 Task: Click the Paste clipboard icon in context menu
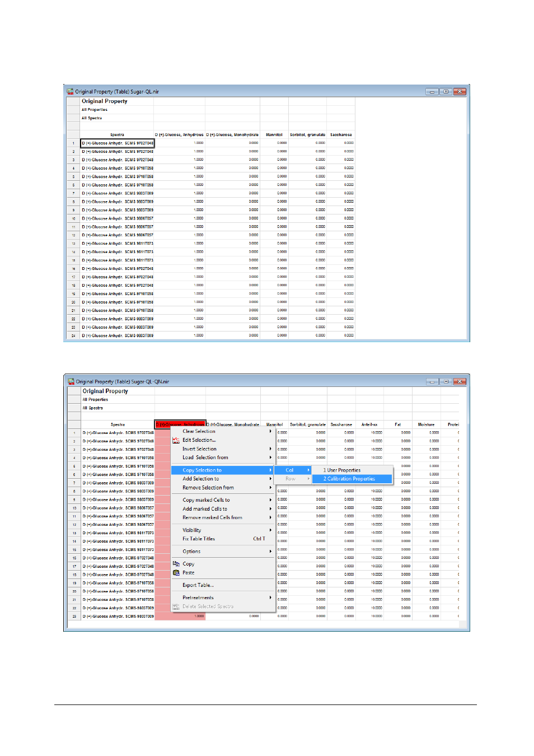coord(176,572)
